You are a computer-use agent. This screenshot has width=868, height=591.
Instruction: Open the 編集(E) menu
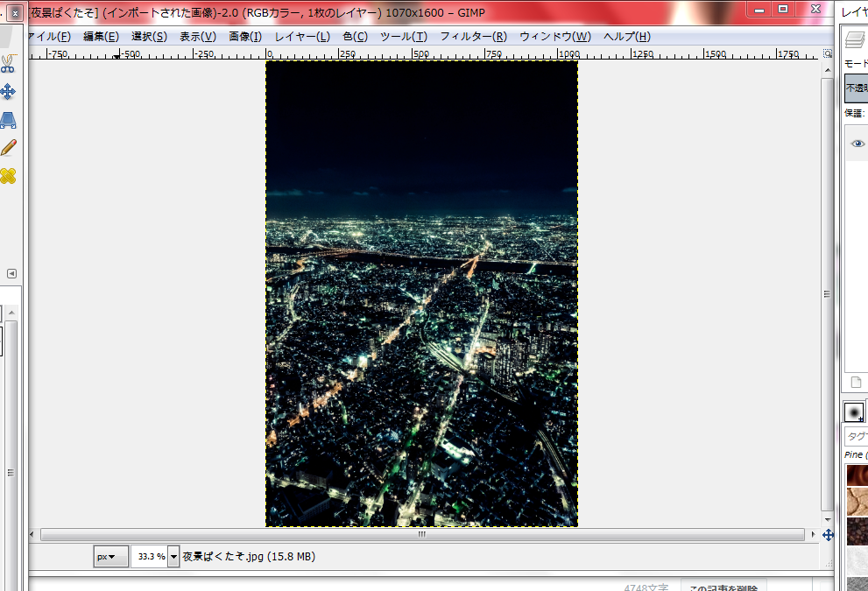[x=101, y=37]
